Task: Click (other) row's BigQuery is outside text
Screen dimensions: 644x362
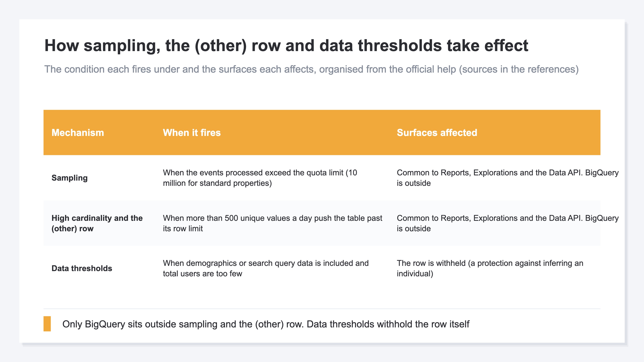Action: click(x=508, y=223)
